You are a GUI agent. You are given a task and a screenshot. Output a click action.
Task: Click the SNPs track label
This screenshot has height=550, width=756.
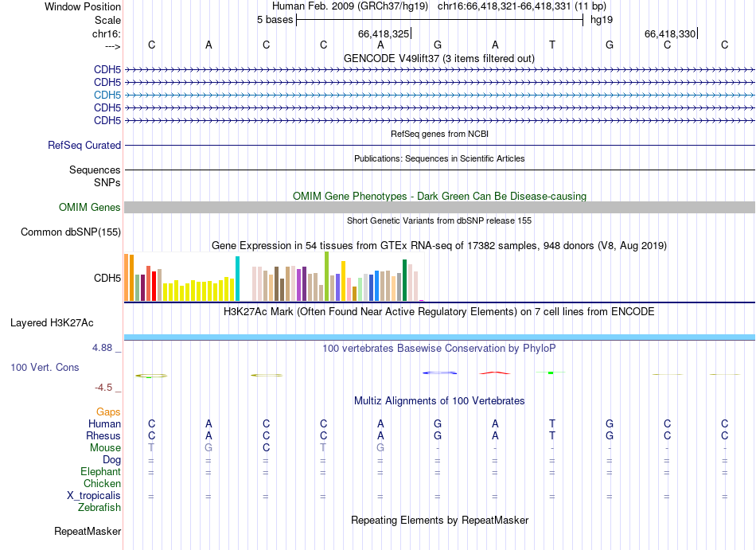(x=107, y=183)
